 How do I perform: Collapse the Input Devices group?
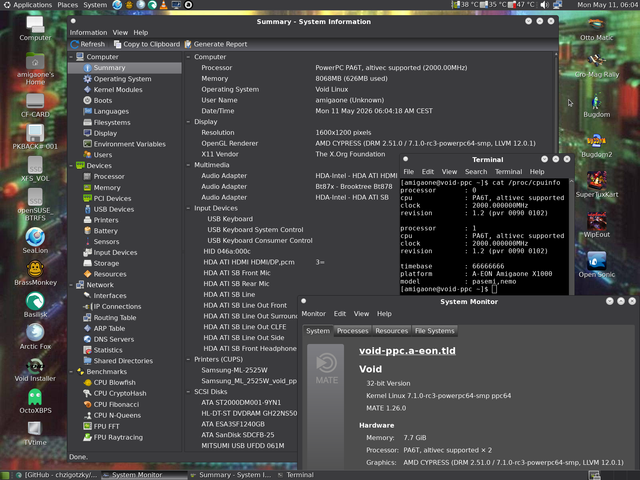[189, 208]
